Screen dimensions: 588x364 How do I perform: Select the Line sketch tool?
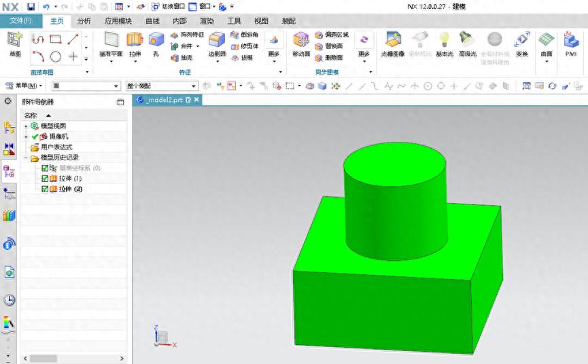73,39
